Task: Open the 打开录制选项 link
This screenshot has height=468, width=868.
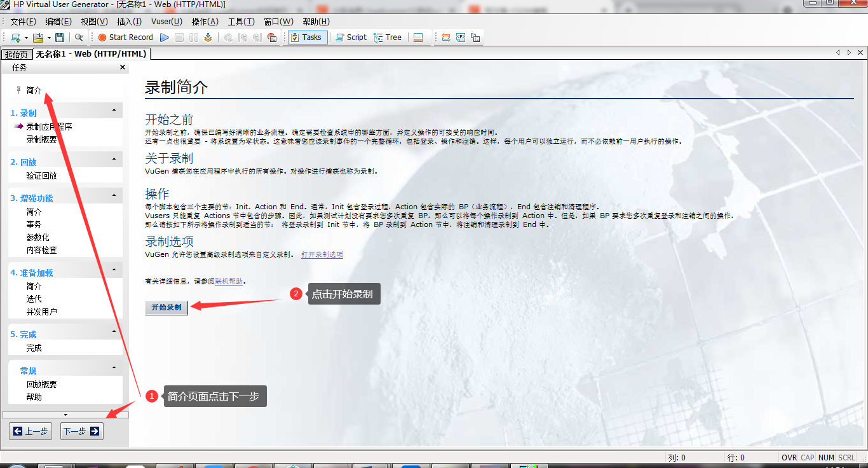Action: point(322,254)
